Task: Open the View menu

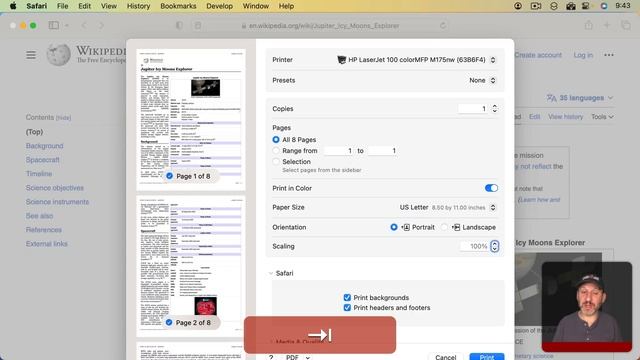Action: [109, 6]
